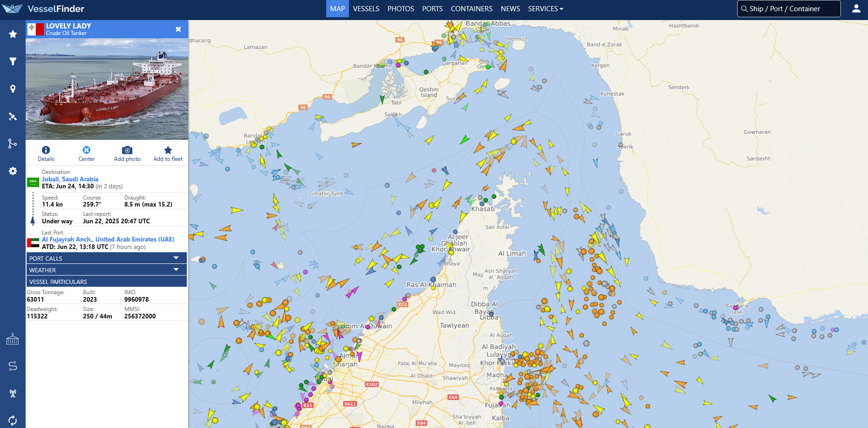Click the Qeshm Island map label
Viewport: 868px width, 428px height.
pyautogui.click(x=429, y=92)
